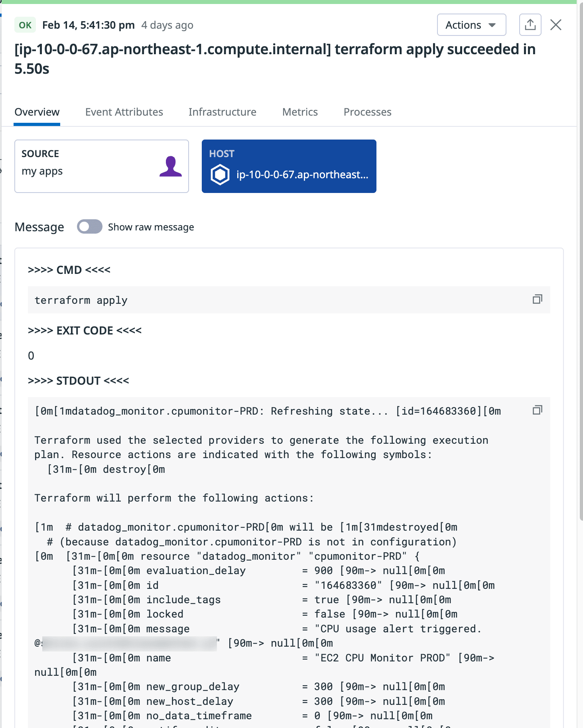Switch to the Overview tab

pyautogui.click(x=37, y=112)
